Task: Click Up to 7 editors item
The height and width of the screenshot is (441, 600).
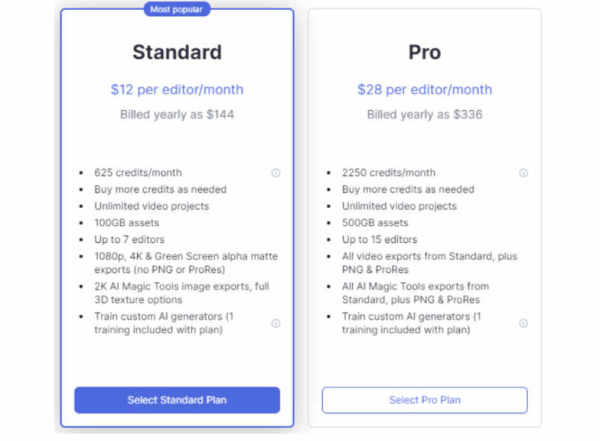Action: (129, 240)
